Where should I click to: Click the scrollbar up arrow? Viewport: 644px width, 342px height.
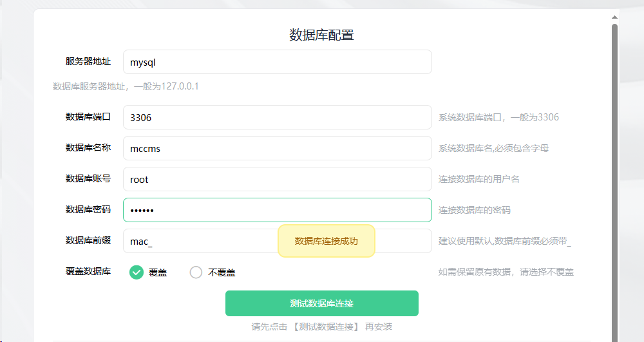[614, 17]
